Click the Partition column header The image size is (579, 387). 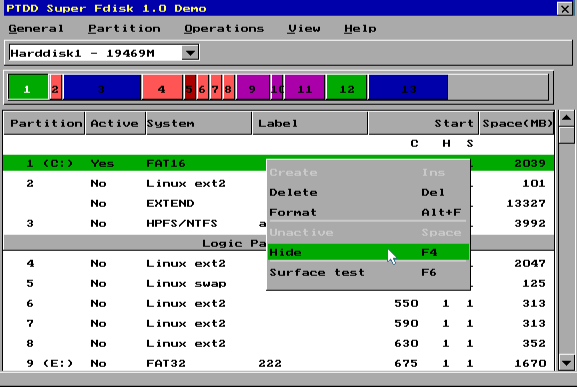pos(44,123)
